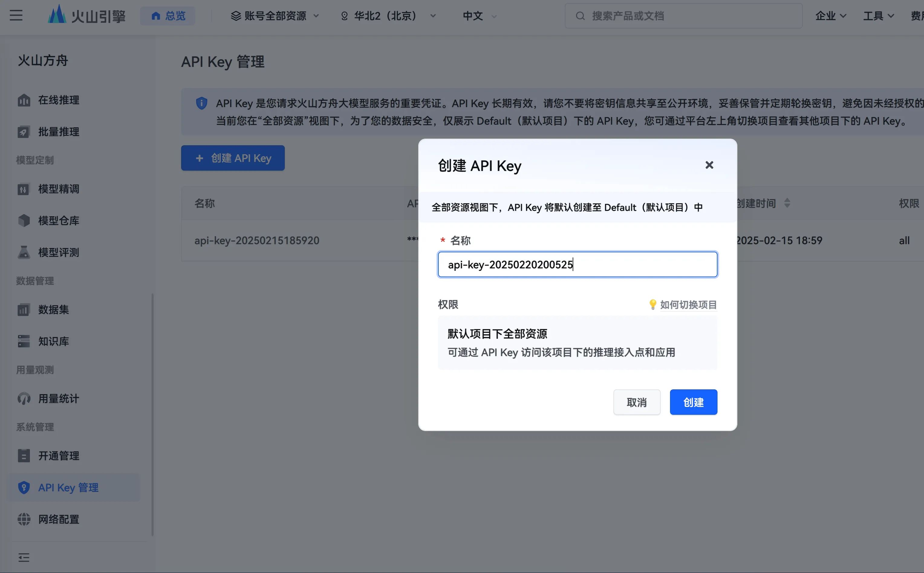
Task: Click the 知识库 database icon
Action: click(x=24, y=341)
